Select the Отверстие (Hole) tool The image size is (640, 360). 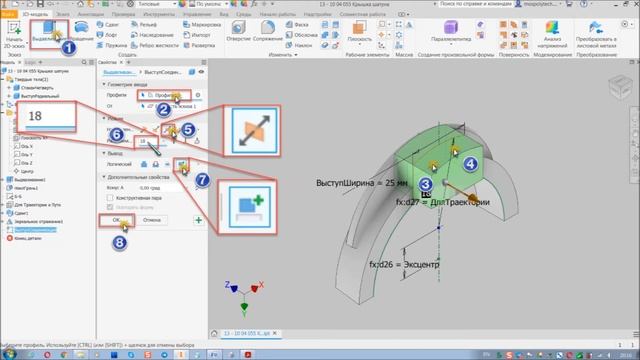coord(238,31)
